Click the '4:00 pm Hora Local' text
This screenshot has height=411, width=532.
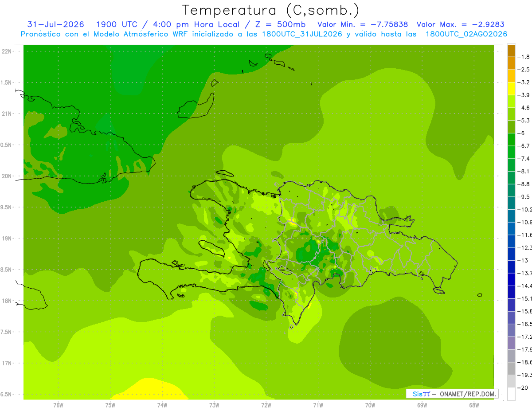coord(196,24)
